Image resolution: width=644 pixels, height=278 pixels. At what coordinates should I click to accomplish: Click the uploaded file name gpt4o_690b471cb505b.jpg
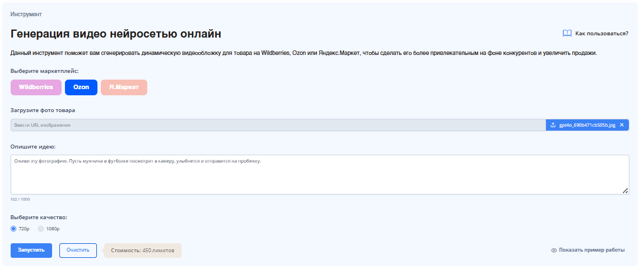[587, 125]
